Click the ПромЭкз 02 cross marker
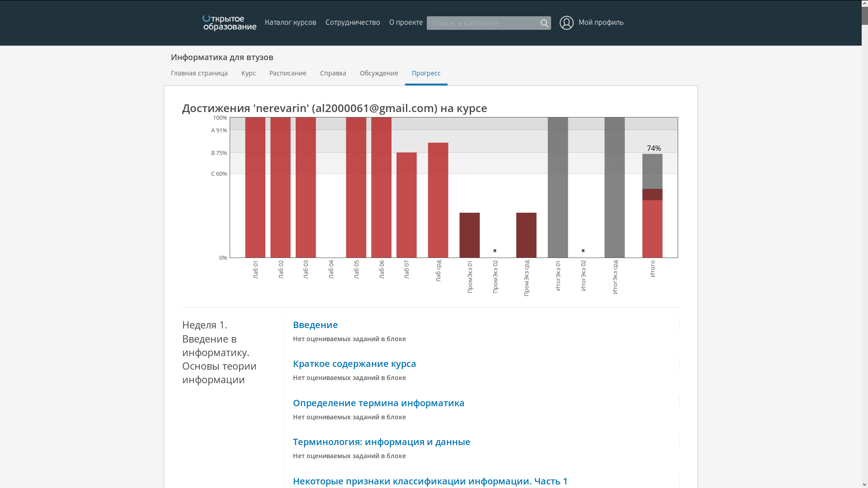This screenshot has width=868, height=488. click(x=495, y=250)
